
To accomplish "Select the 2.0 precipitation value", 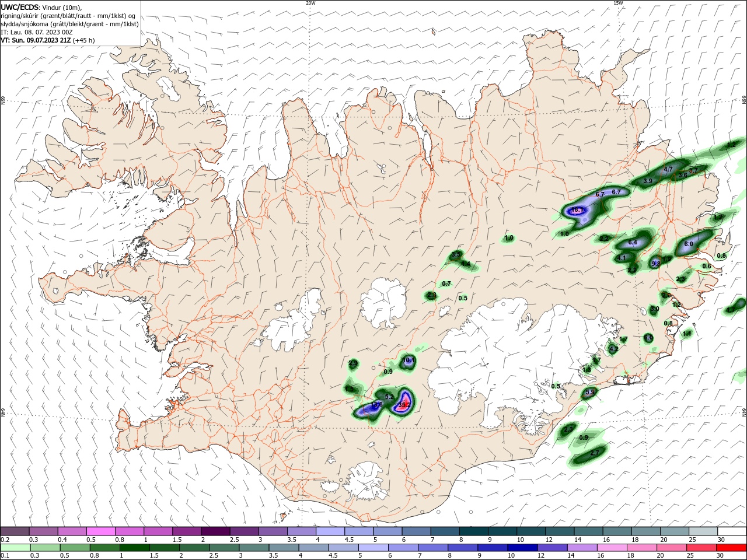I will (666, 295).
